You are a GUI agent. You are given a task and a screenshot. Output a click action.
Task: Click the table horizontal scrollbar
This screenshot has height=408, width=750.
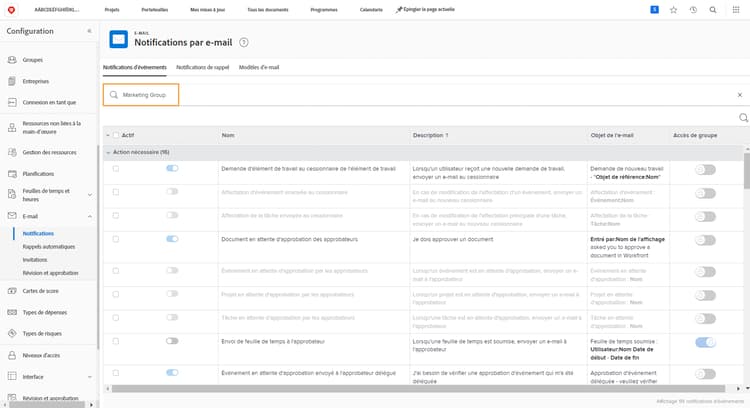418,389
